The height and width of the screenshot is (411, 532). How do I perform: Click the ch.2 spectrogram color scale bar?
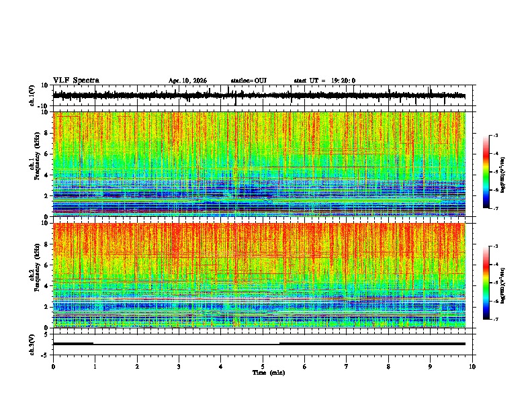coord(486,283)
